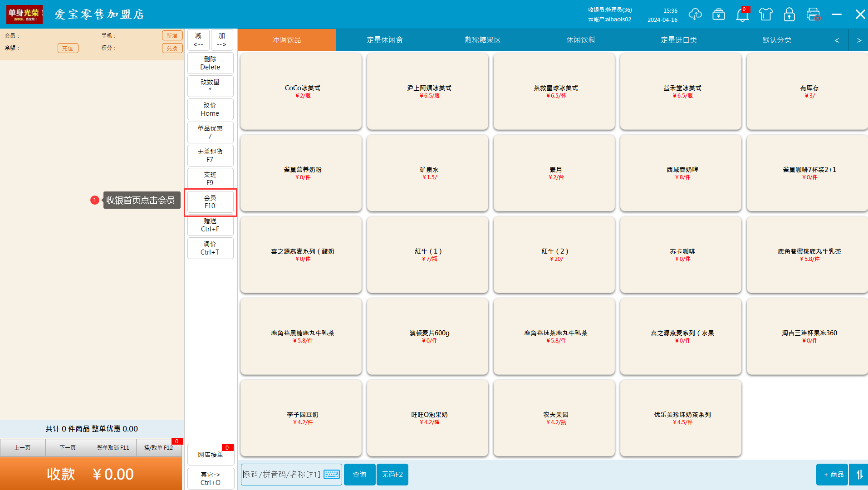
Task: Click 上一页 previous page button
Action: click(x=23, y=448)
